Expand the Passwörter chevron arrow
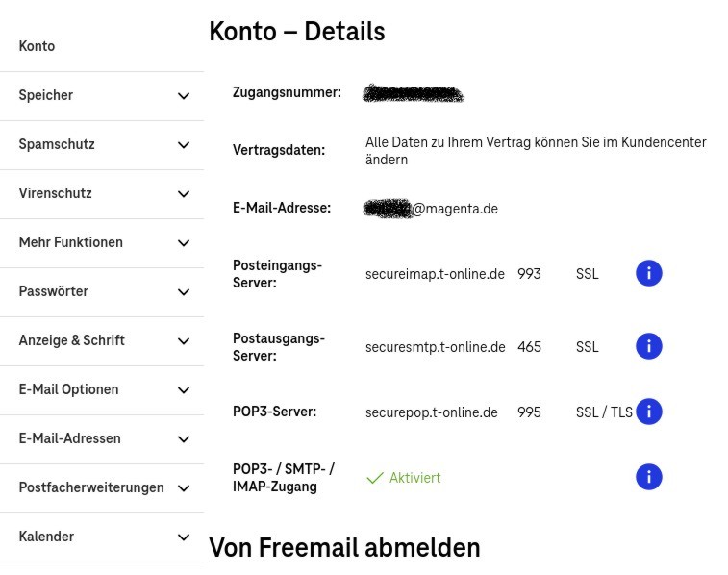This screenshot has width=728, height=575. click(x=184, y=292)
